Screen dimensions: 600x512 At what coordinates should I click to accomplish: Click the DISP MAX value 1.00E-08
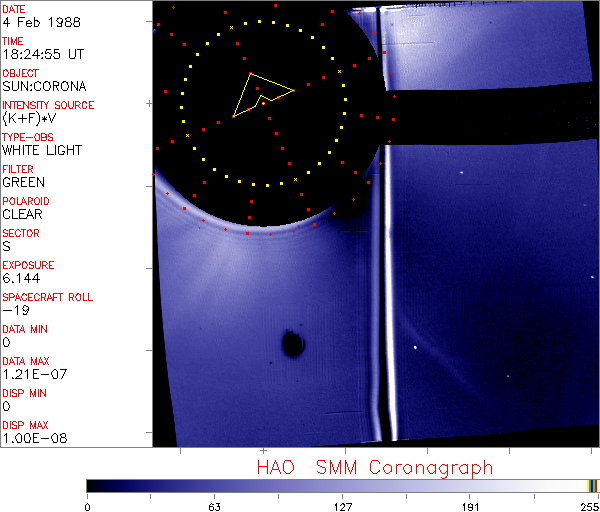(x=33, y=438)
